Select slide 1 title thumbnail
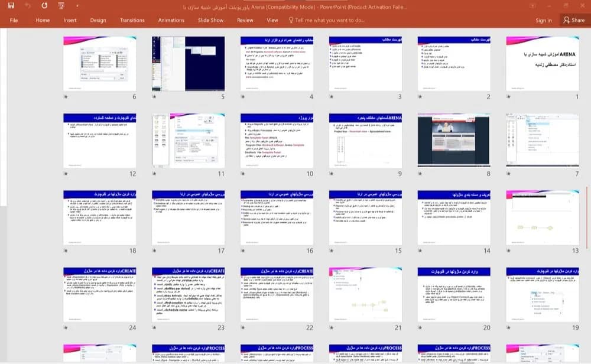The image size is (591, 364). click(x=543, y=63)
